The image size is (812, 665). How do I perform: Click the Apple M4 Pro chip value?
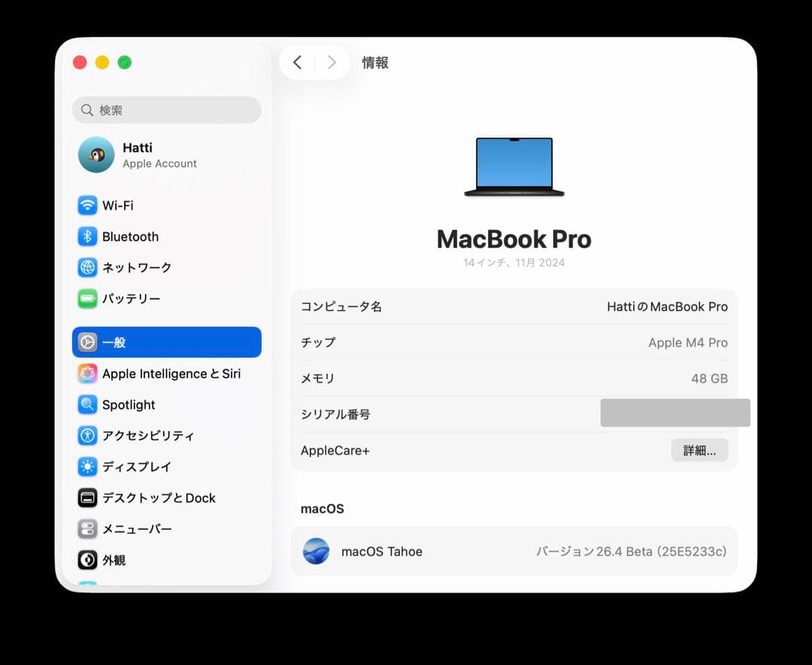[x=688, y=343]
